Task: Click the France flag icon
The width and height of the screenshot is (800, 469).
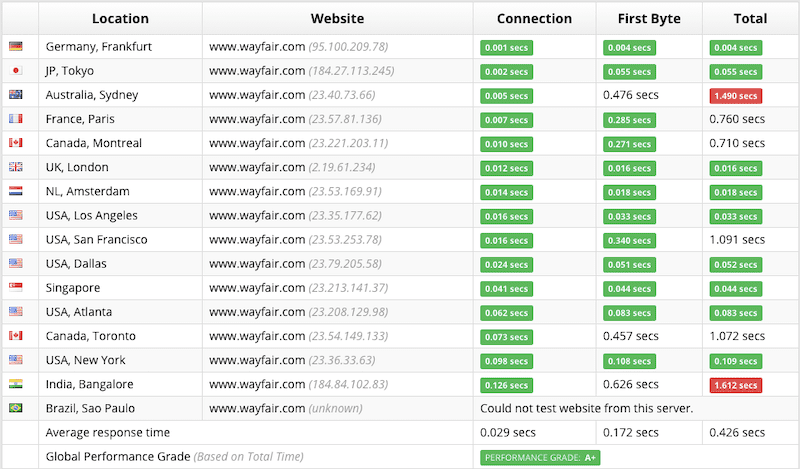Action: [16, 118]
